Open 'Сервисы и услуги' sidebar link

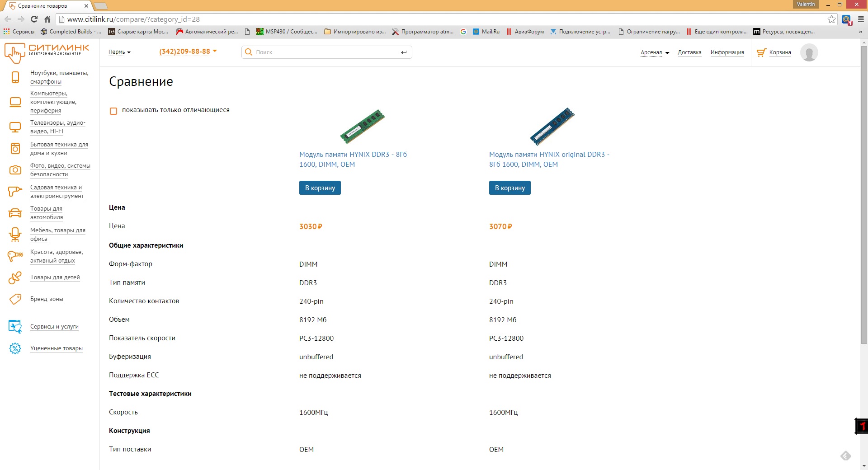pyautogui.click(x=54, y=327)
